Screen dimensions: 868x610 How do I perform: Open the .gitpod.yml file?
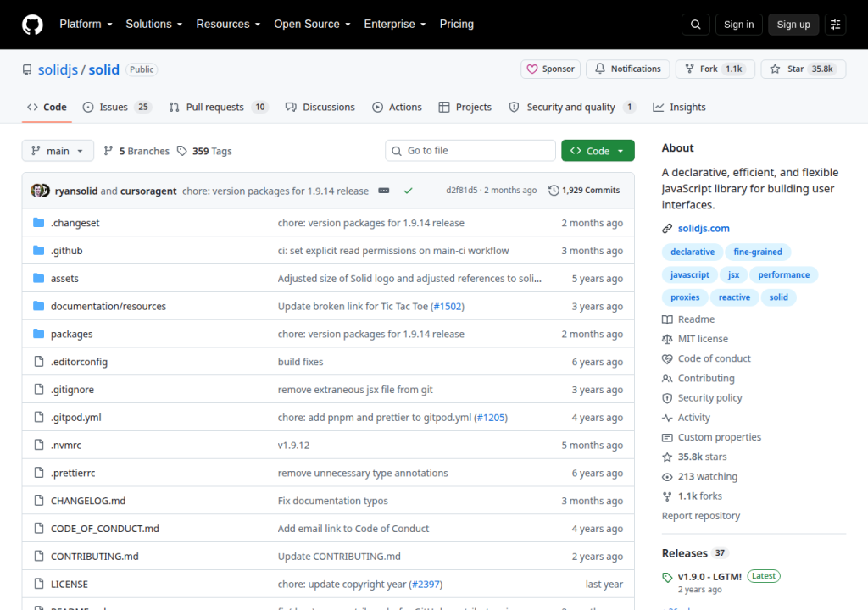[75, 418]
